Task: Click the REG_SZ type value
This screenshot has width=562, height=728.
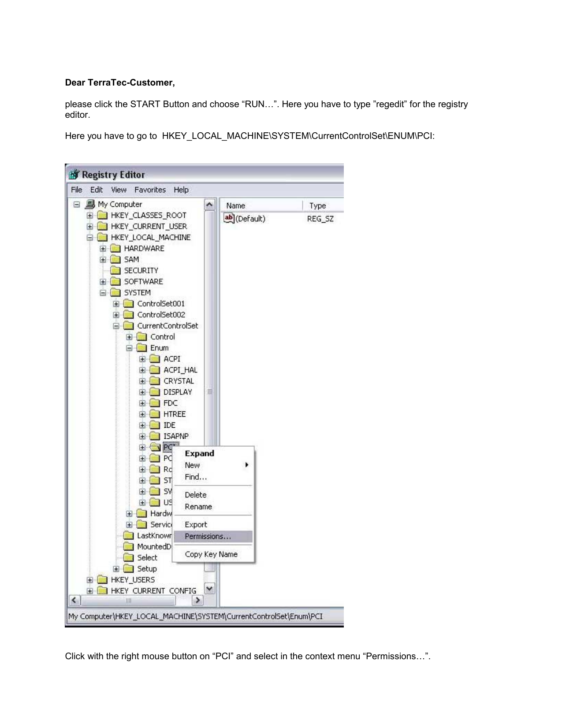Action: [x=320, y=219]
